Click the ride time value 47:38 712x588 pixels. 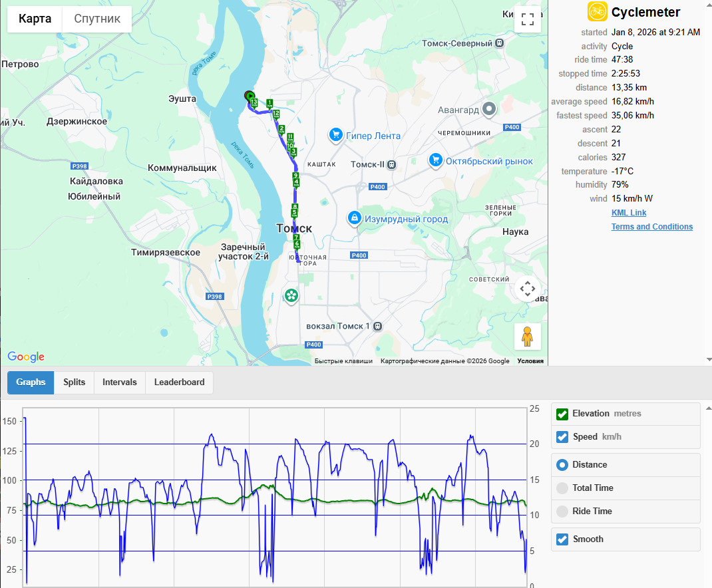pyautogui.click(x=622, y=59)
